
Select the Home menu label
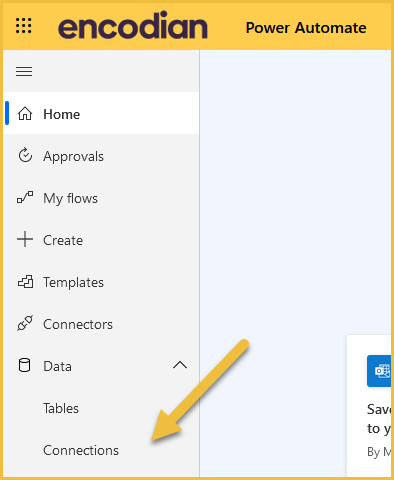(x=62, y=114)
